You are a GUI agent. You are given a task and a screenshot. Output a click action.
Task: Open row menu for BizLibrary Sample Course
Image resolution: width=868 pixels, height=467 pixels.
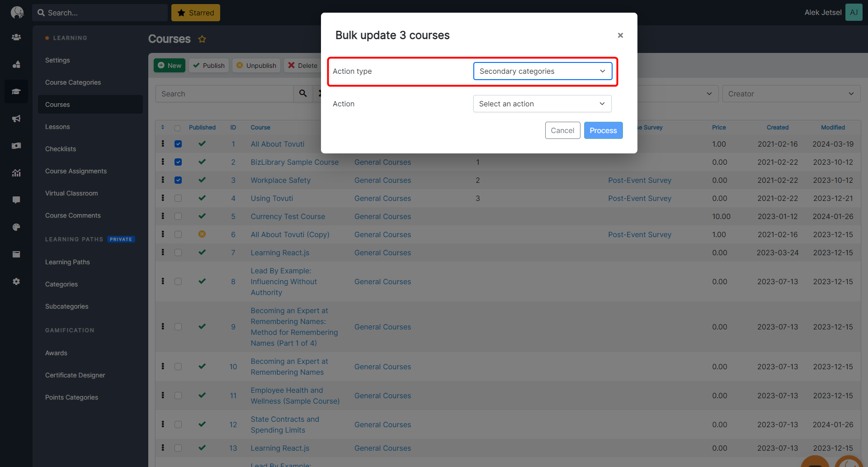click(163, 162)
